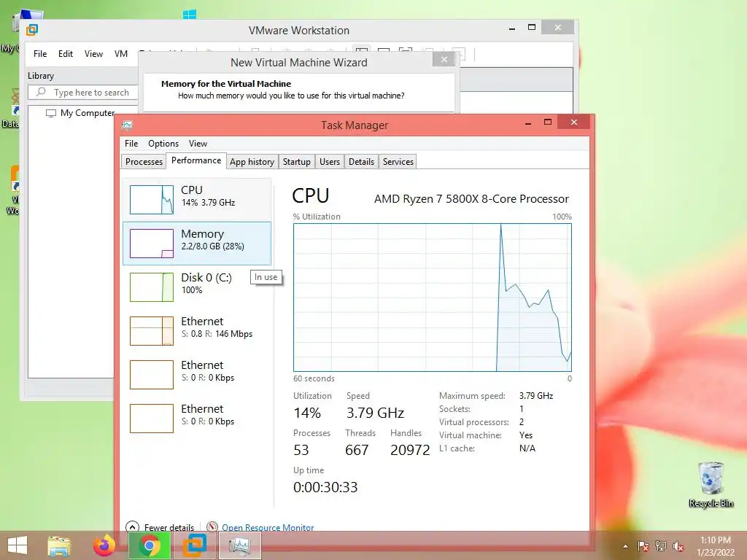747x560 pixels.
Task: Open VMware Workstation Edit menu
Action: coord(65,54)
